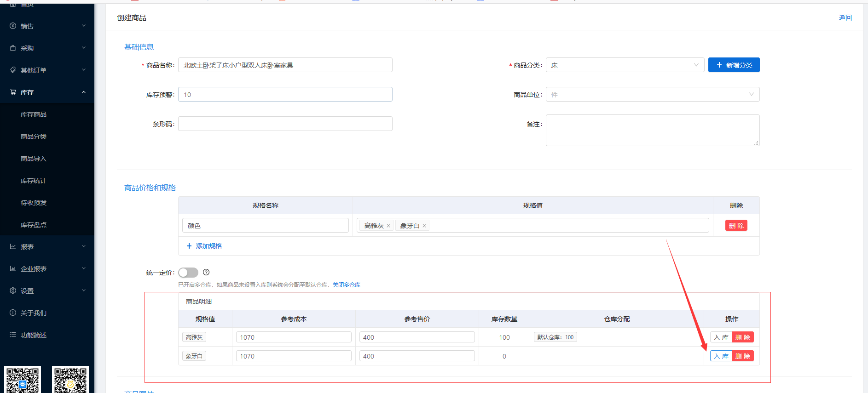868x393 pixels.
Task: Click the 库存 cart icon
Action: pyautogui.click(x=13, y=92)
